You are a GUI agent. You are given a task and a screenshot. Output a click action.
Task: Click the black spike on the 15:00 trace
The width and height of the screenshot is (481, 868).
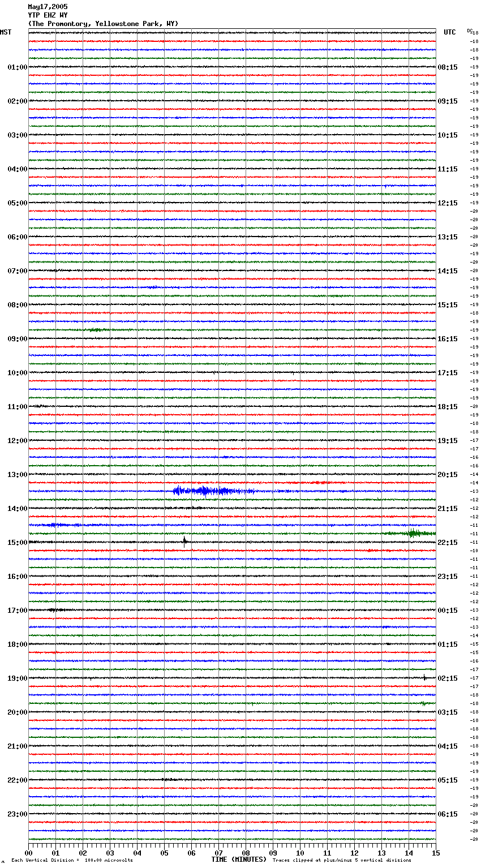(184, 541)
